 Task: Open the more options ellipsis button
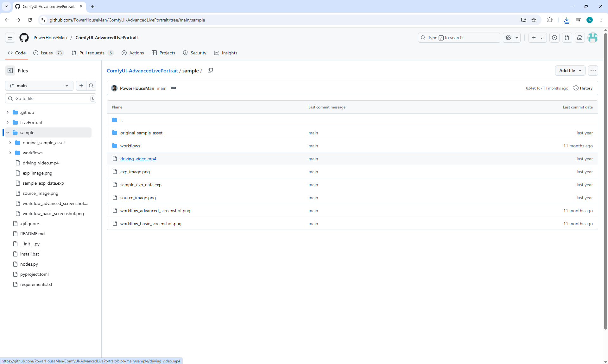(593, 71)
